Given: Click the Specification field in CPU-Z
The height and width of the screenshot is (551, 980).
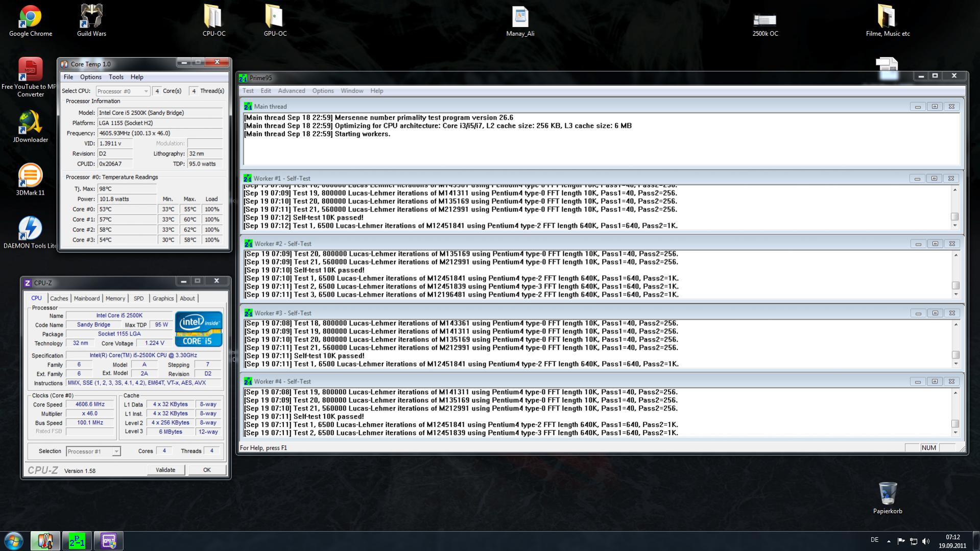Looking at the screenshot, I should (144, 355).
